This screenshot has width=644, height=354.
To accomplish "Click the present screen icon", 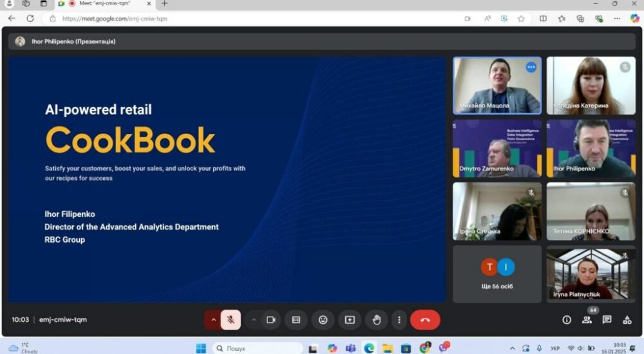I will [x=350, y=320].
